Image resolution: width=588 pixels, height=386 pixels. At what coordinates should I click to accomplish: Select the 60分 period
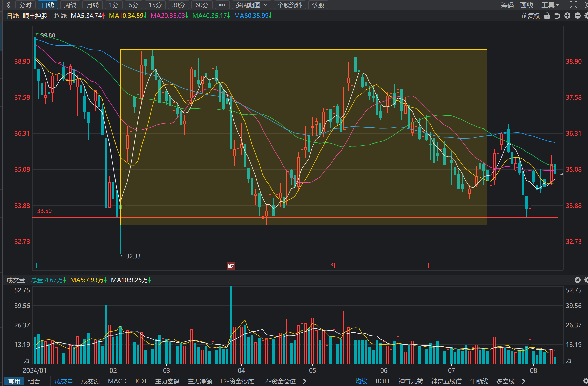pyautogui.click(x=202, y=5)
